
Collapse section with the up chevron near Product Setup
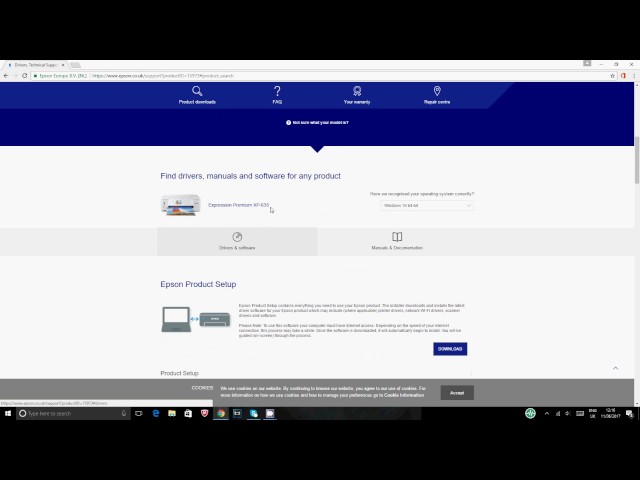coord(616,368)
